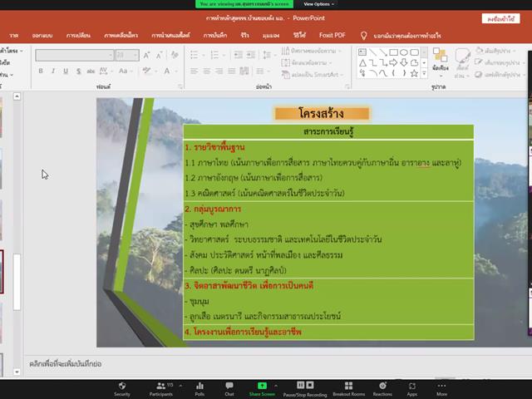
Task: Click the Quick Styles button
Action: (x=462, y=63)
